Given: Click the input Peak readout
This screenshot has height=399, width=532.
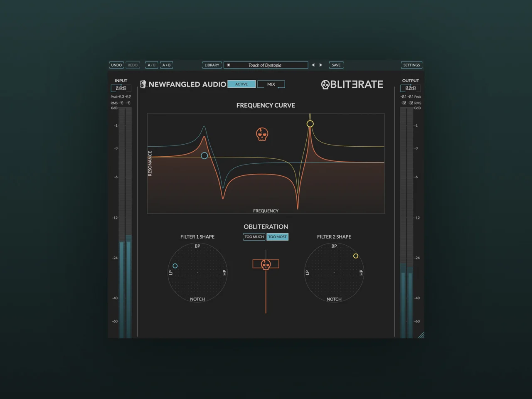Looking at the screenshot, I should click(x=121, y=97).
